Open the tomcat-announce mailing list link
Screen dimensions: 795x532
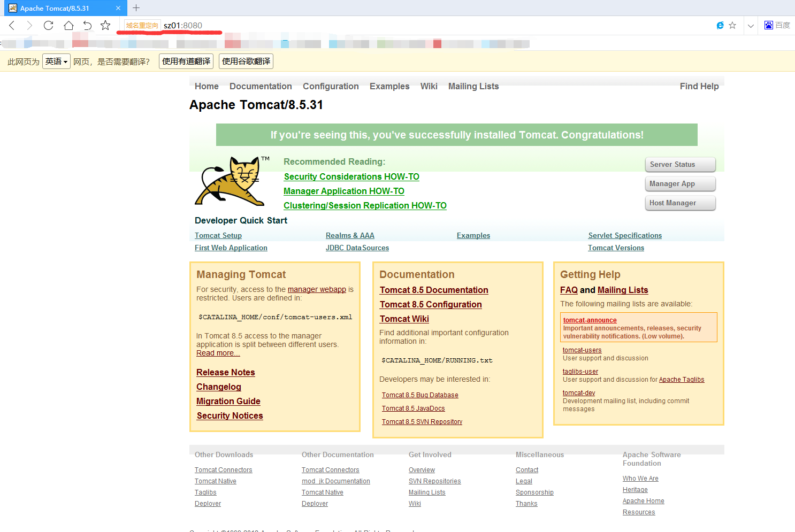coord(590,320)
